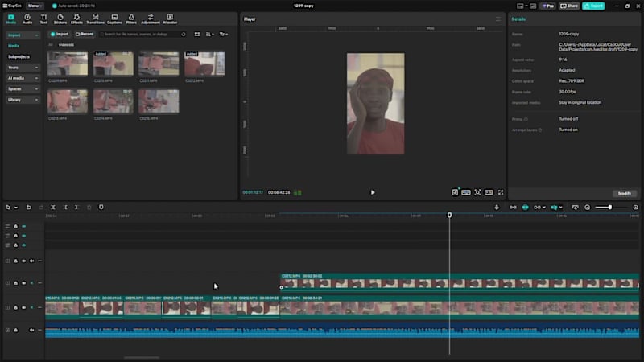Click the Modify button in Details

[625, 193]
